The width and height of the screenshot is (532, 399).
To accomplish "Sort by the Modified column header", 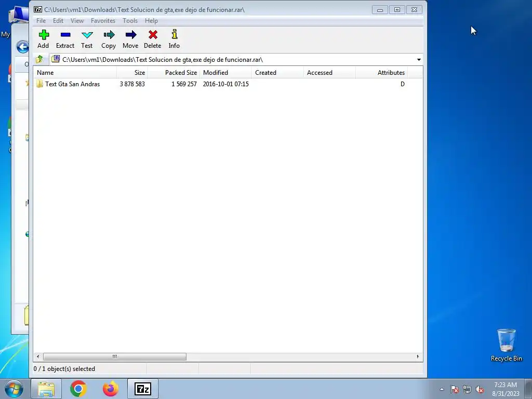I will point(225,73).
